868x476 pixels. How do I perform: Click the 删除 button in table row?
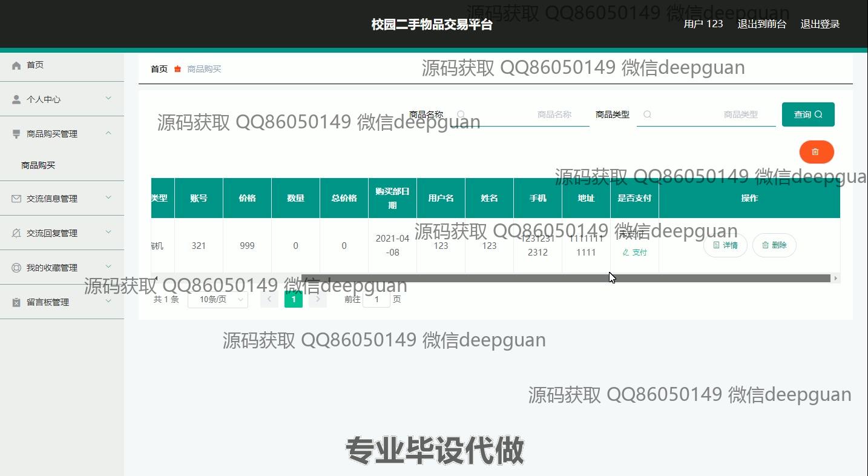[774, 245]
